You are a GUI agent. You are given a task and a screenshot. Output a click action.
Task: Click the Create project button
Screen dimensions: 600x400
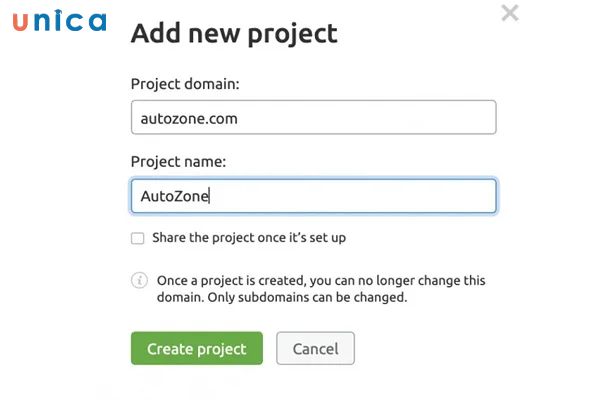click(x=196, y=349)
